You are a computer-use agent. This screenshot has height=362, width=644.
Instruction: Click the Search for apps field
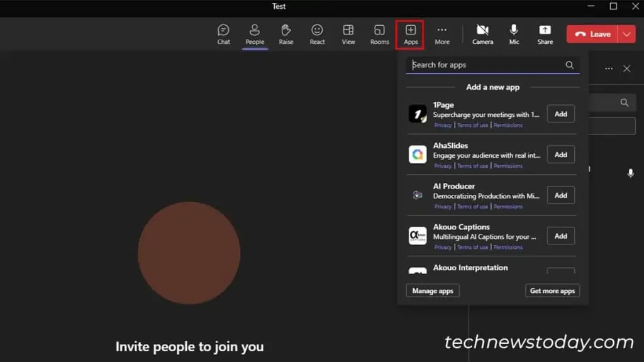tap(491, 65)
